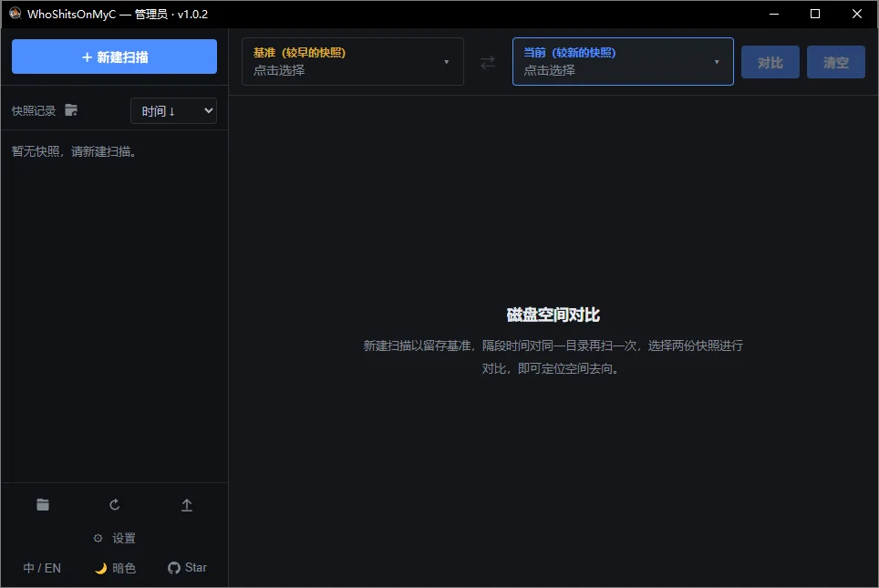
Task: Click the folder icon beside 快照记录
Action: (71, 110)
